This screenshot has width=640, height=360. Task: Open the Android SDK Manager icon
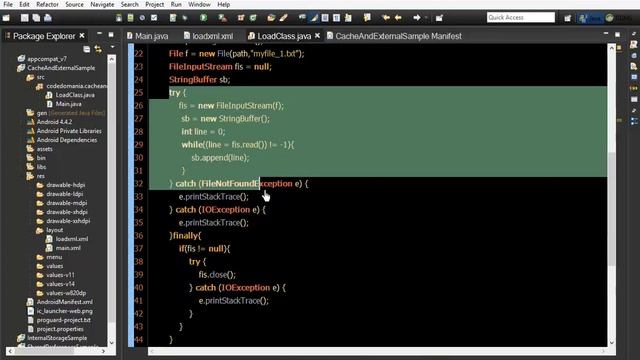tap(119, 18)
